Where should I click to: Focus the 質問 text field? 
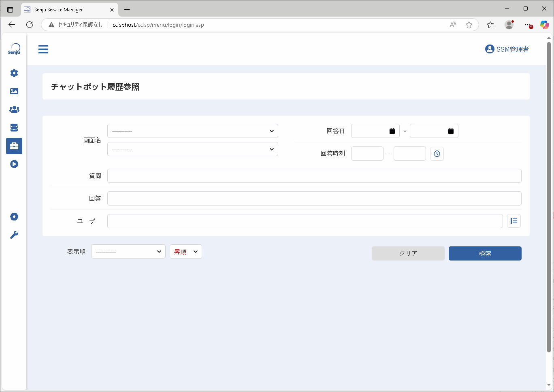[314, 176]
